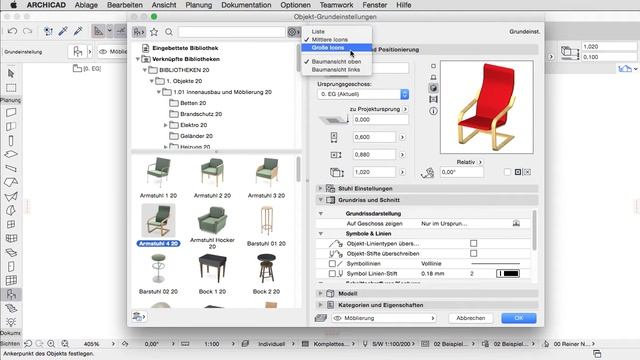This screenshot has width=640, height=360.
Task: Activate the Object tool in toolbox
Action: [11, 294]
